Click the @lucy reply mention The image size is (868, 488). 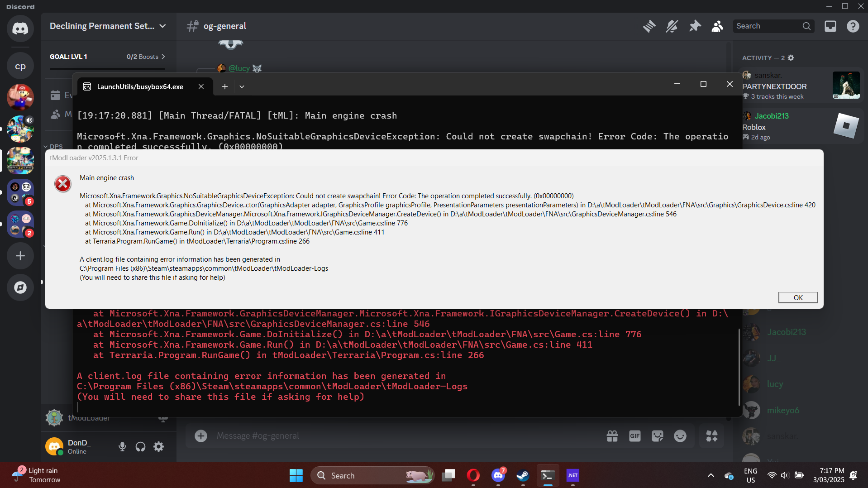[x=239, y=68]
